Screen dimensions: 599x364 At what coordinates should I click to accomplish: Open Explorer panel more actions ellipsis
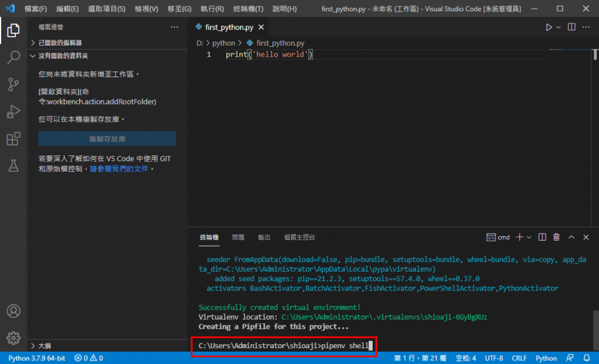pos(174,27)
